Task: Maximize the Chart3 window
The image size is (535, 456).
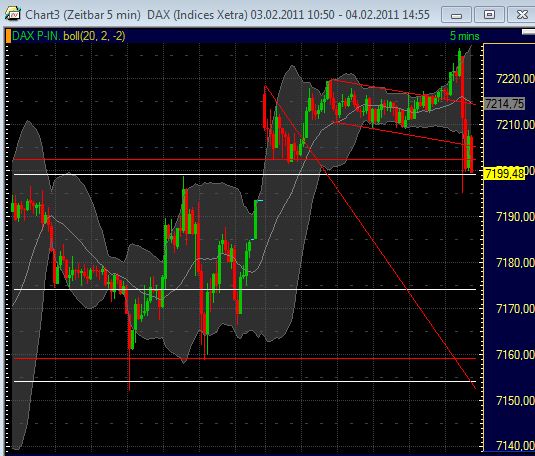Action: click(489, 15)
